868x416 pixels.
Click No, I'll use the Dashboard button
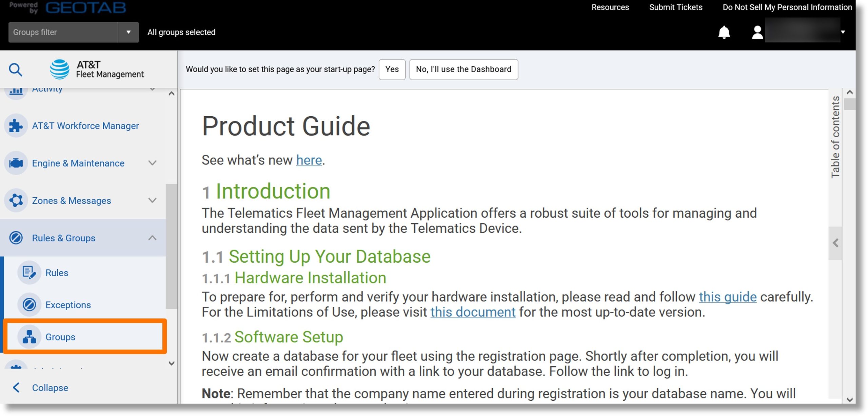pyautogui.click(x=463, y=68)
